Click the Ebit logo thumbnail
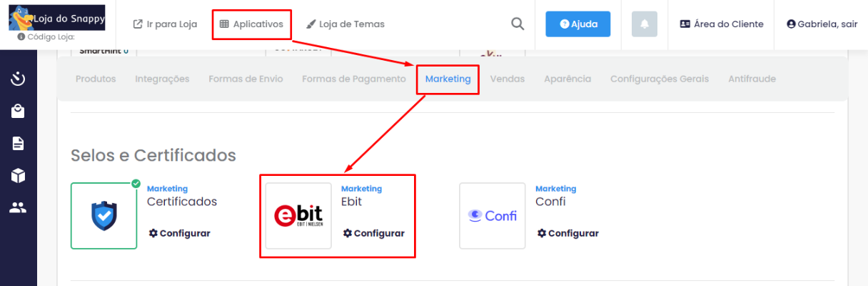Viewport: 868px width, 286px height. point(298,216)
